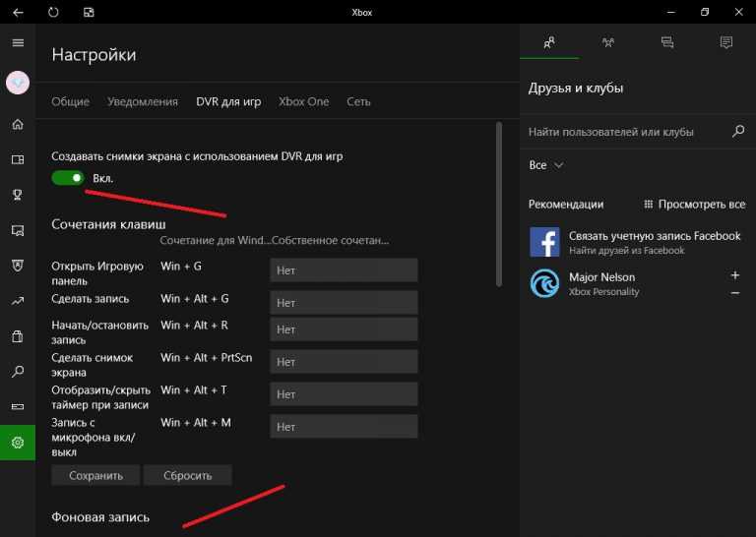Open Game DVR captures sidebar icon
This screenshot has height=537, width=756.
[x=18, y=230]
